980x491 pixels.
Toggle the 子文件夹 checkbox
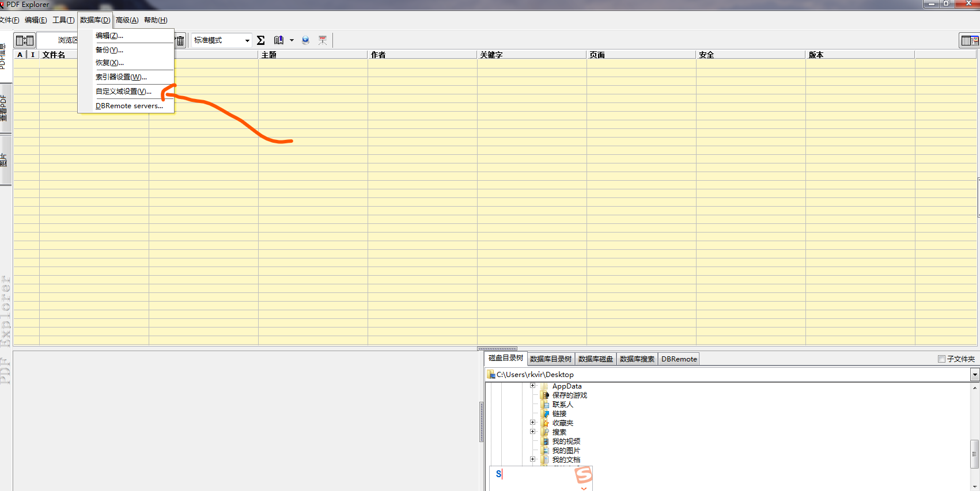(x=941, y=359)
